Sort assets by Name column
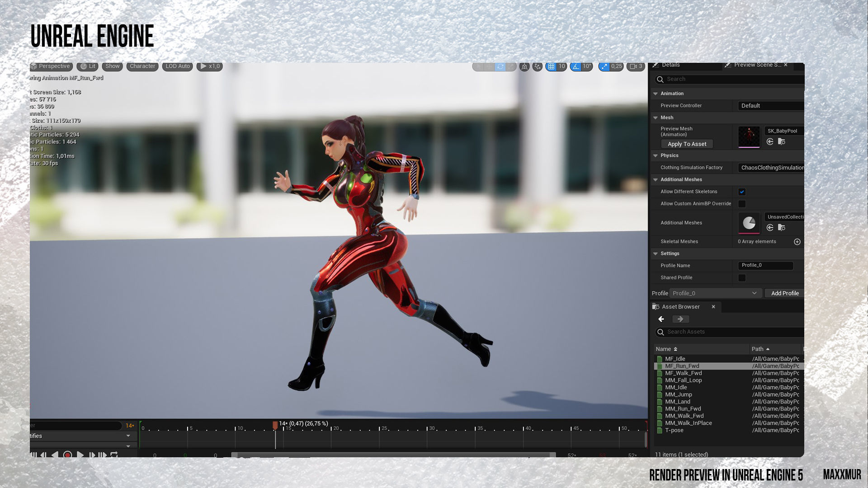 702,349
